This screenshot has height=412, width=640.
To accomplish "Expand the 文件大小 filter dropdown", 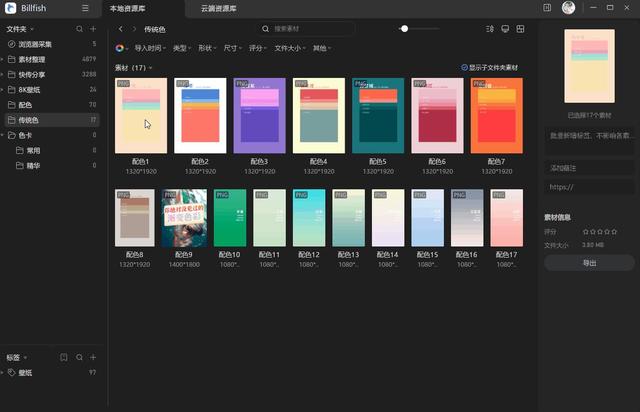I will (x=290, y=47).
